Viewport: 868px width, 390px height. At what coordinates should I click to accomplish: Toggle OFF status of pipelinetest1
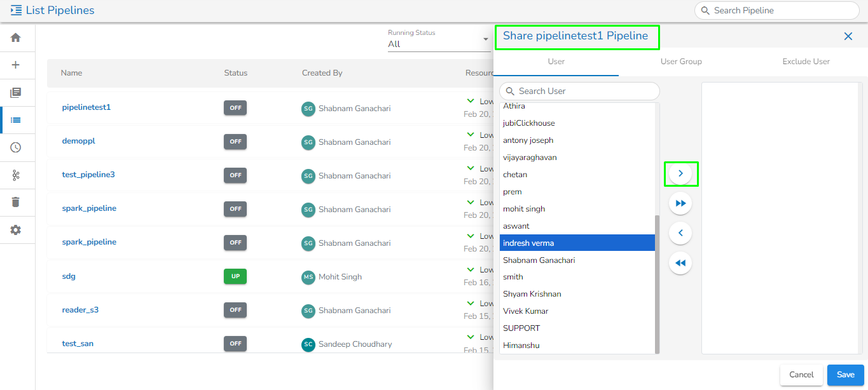[x=235, y=108]
